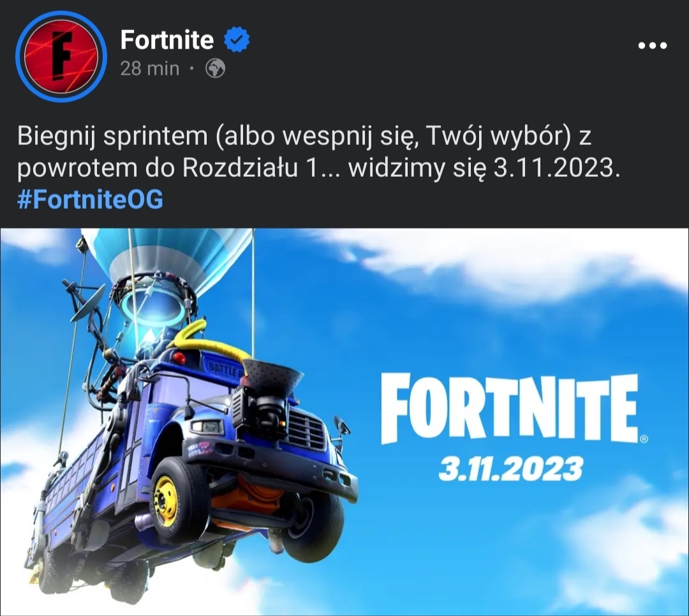Open the three-dot post options menu
Viewport: 689px width, 616px height.
click(653, 45)
